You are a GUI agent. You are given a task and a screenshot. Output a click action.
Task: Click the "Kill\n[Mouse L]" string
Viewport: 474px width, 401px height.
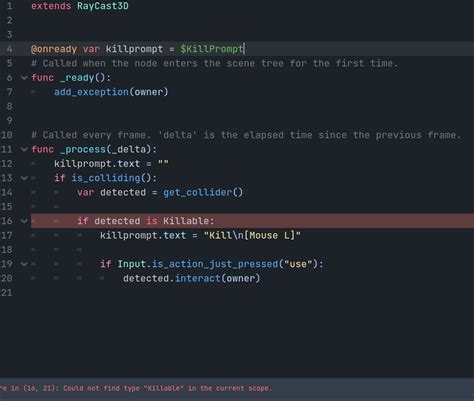[252, 236]
